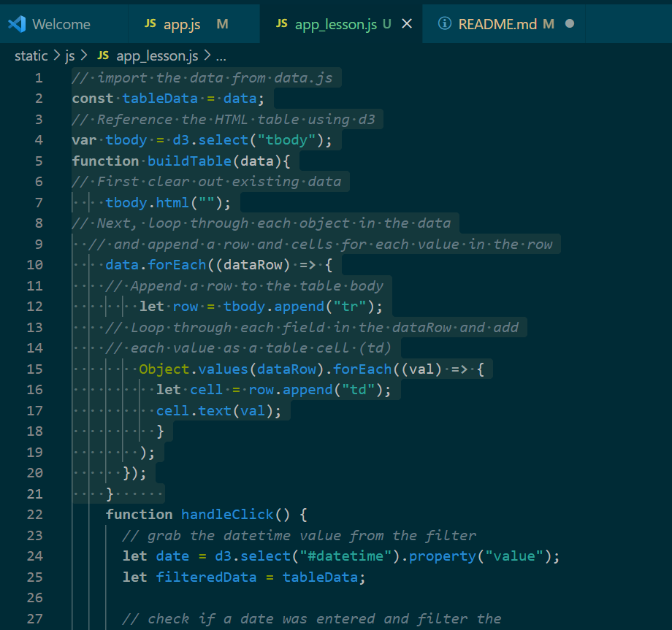Click the JS icon on the app_lesson.js tab
672x630 pixels.
pos(281,23)
